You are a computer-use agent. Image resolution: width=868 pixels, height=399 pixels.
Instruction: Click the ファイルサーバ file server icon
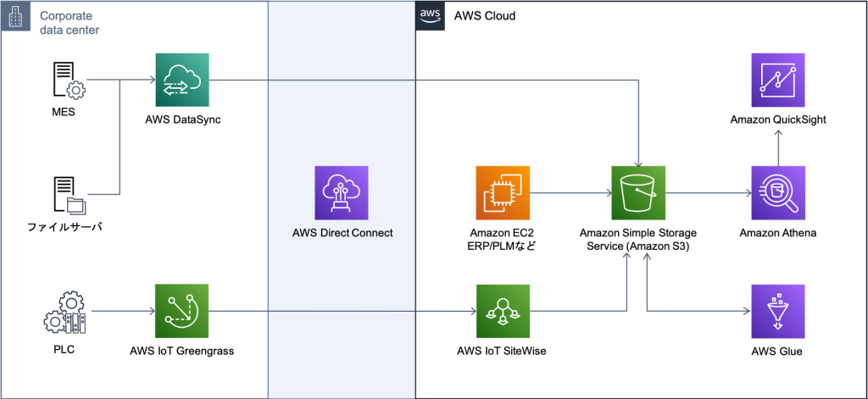[x=70, y=196]
